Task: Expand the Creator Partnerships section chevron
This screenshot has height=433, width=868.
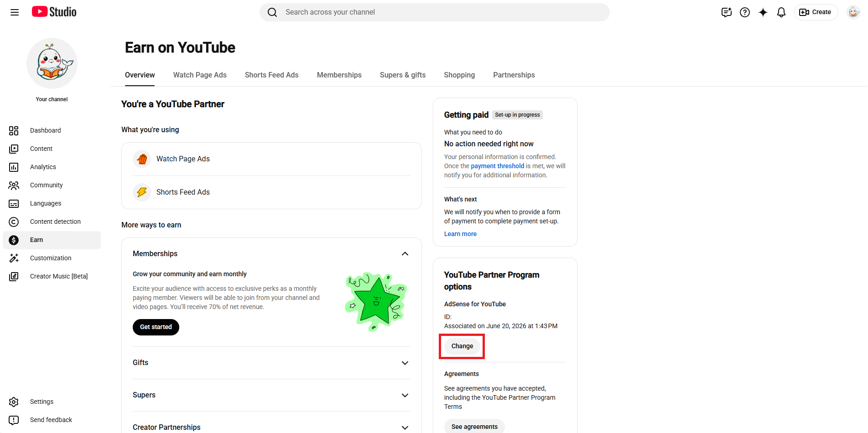Action: coord(405,428)
